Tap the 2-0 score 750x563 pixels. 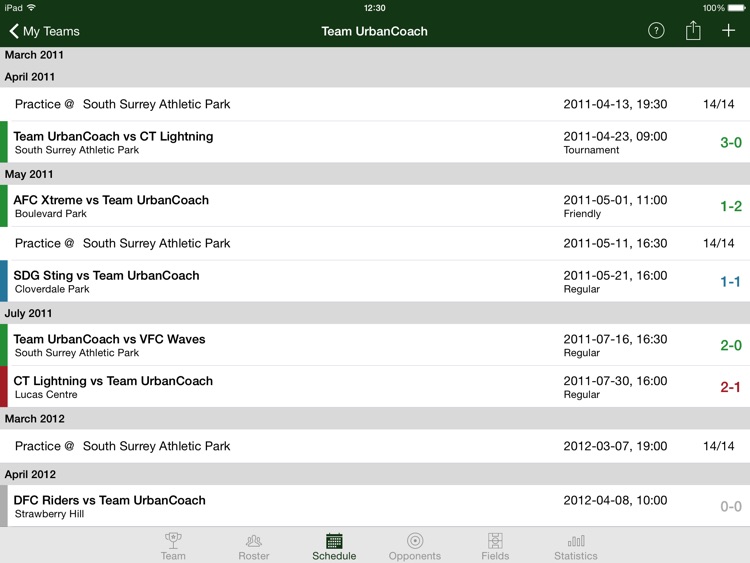tap(731, 345)
